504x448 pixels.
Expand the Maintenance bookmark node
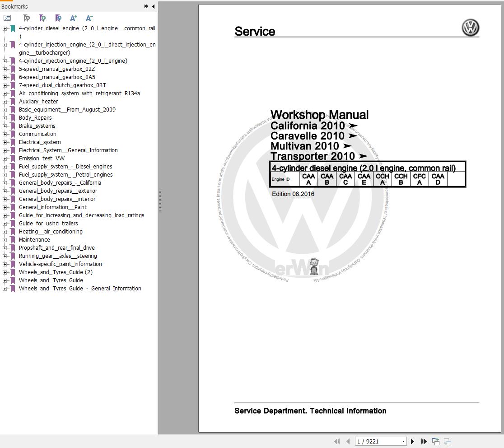tap(5, 240)
